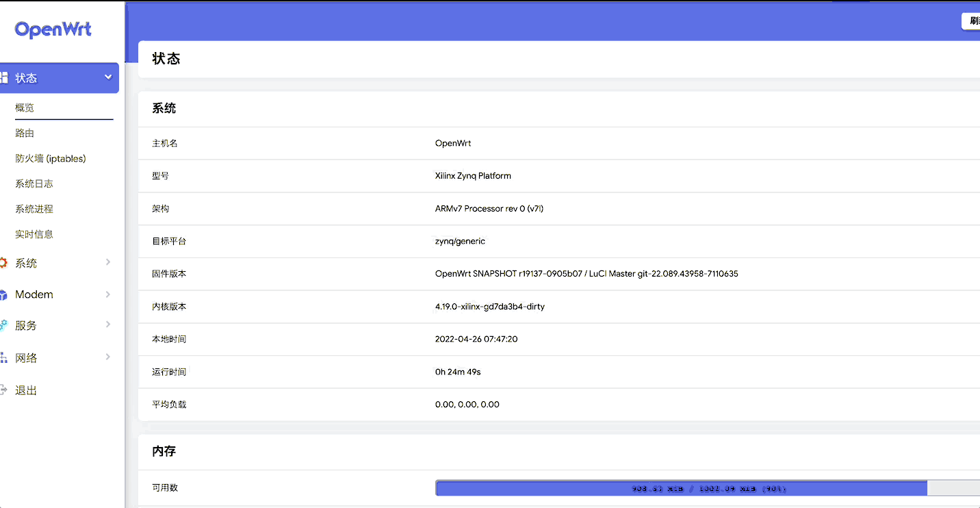Select the 系统 sidebar menu label
The image size is (980, 508).
coord(26,263)
